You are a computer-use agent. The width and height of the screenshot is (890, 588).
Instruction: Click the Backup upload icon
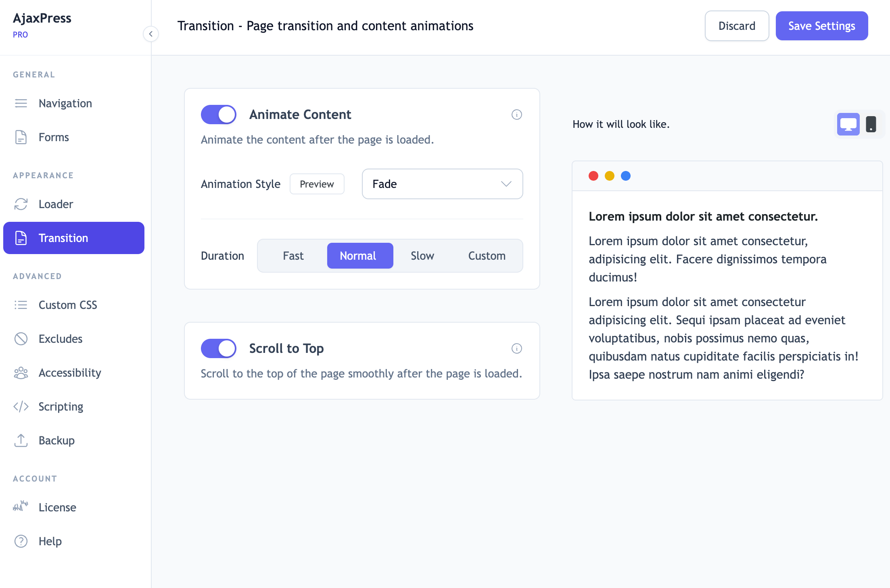point(21,440)
